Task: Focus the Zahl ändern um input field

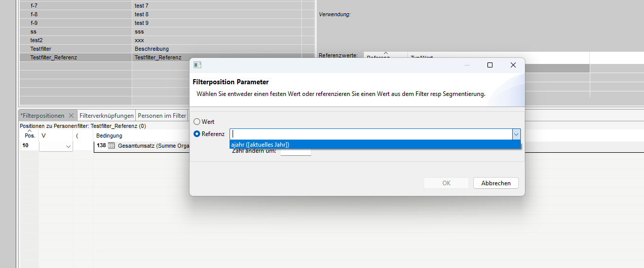Action: 296,152
